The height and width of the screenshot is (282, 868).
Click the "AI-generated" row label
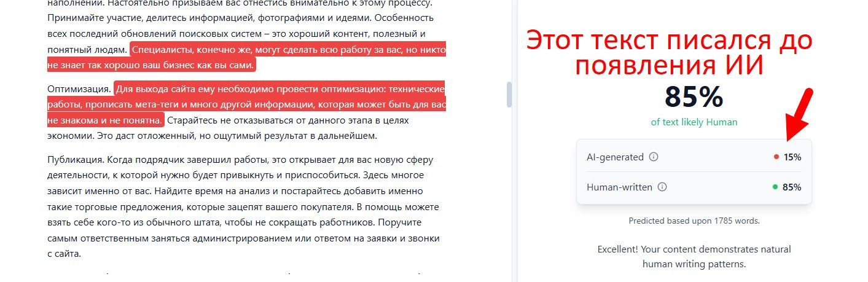(615, 157)
